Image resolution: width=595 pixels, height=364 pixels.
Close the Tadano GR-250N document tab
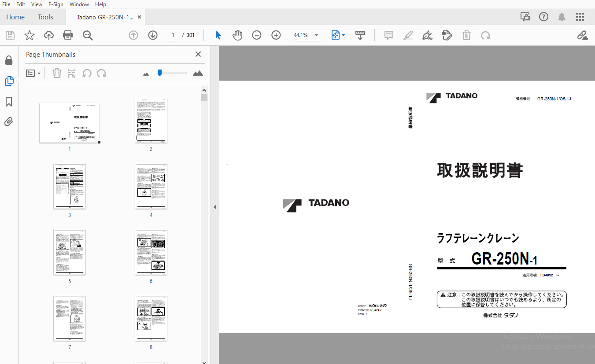[140, 17]
